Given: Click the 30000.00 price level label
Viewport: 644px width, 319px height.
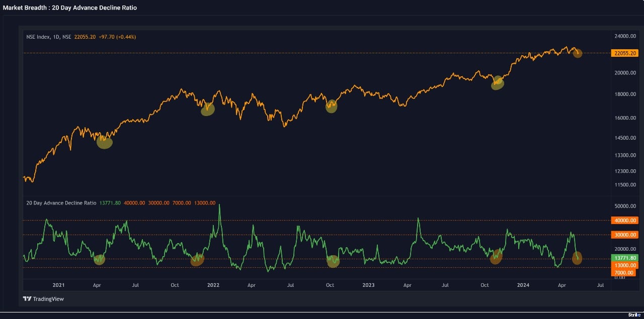Looking at the screenshot, I should coord(624,235).
